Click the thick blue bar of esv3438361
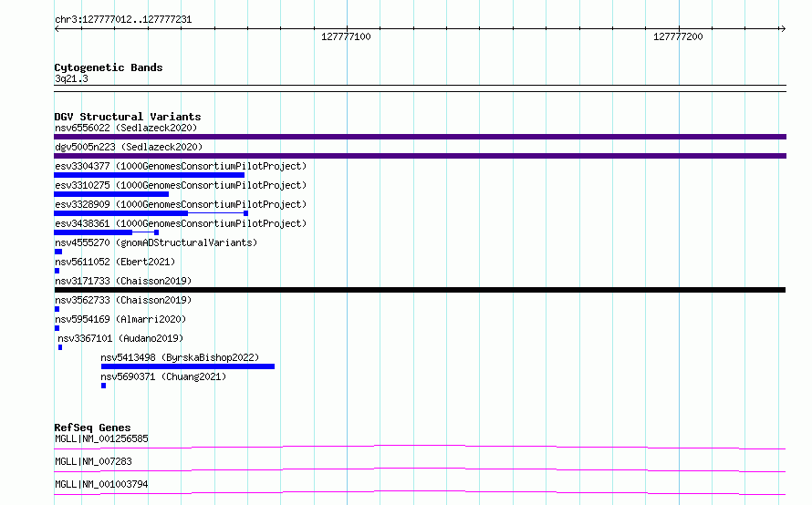Image resolution: width=812 pixels, height=505 pixels. (93, 232)
